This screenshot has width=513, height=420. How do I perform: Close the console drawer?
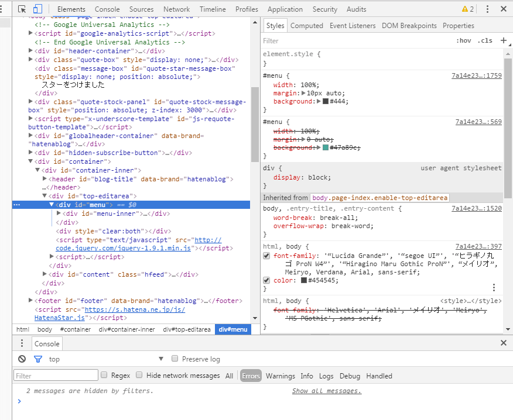point(504,343)
